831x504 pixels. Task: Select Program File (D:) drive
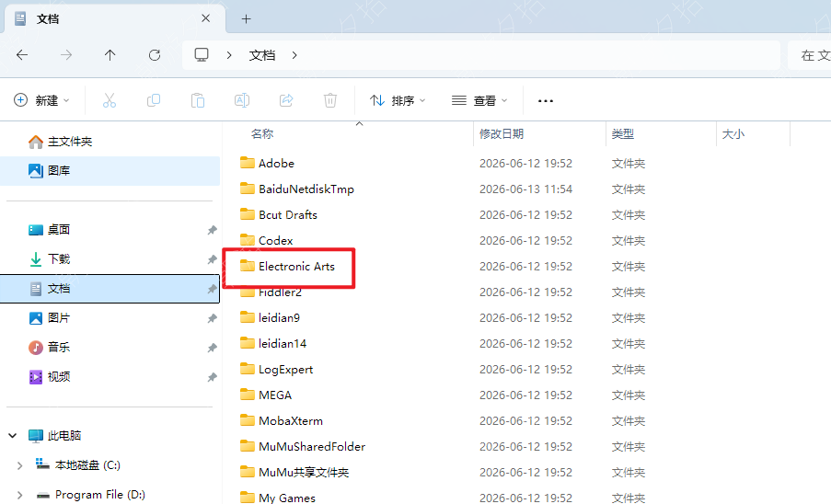pyautogui.click(x=99, y=495)
